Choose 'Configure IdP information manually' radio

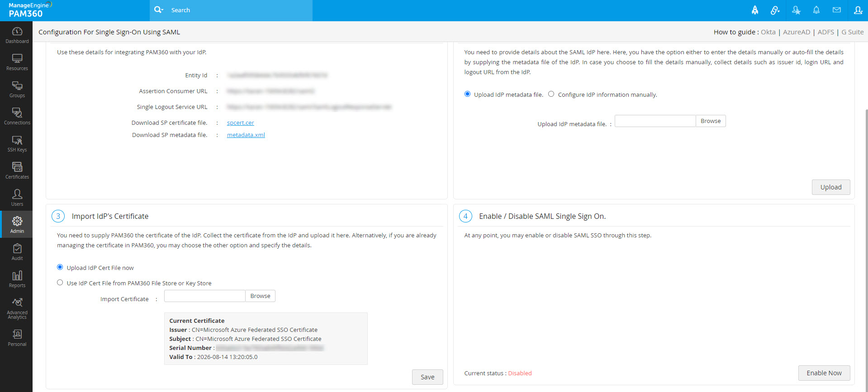551,94
